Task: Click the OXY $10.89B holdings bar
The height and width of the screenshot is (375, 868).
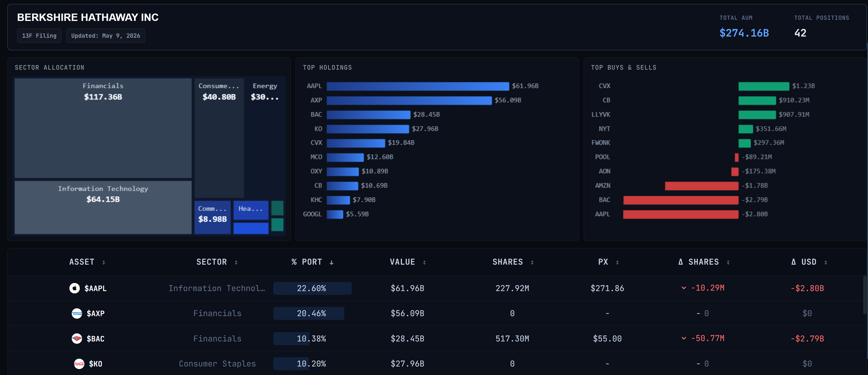Action: (x=343, y=172)
